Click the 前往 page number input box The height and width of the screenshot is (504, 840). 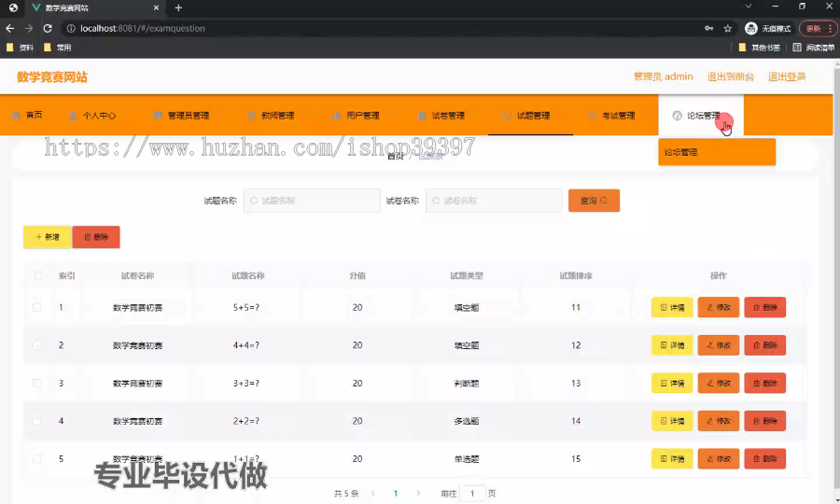pyautogui.click(x=472, y=494)
